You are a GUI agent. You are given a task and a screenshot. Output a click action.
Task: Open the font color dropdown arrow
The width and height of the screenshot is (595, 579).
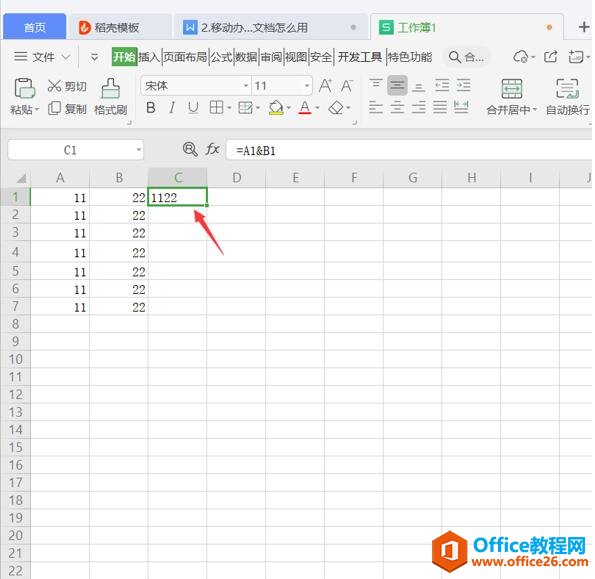click(x=317, y=109)
